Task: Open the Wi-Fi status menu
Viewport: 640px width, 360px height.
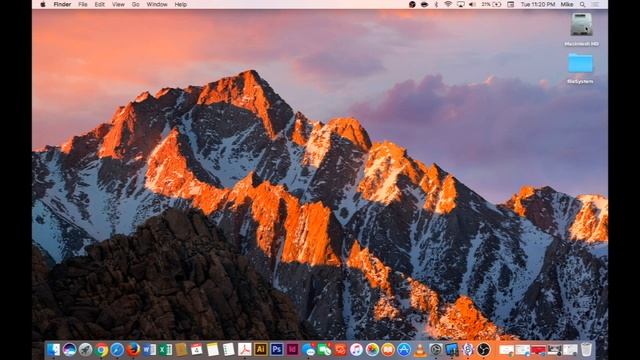Action: [448, 4]
